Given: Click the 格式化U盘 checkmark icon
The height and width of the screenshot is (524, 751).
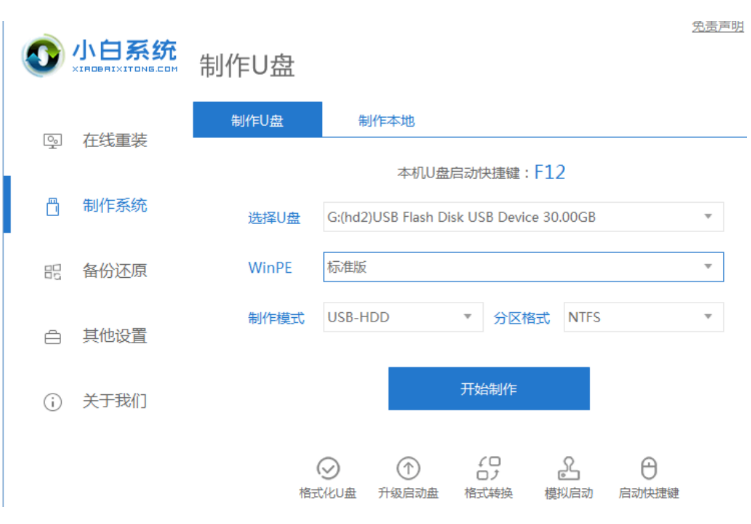Looking at the screenshot, I should [x=328, y=468].
